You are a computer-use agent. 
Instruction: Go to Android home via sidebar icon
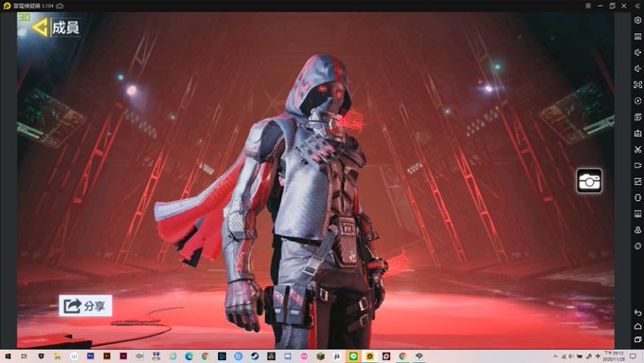[x=637, y=326]
